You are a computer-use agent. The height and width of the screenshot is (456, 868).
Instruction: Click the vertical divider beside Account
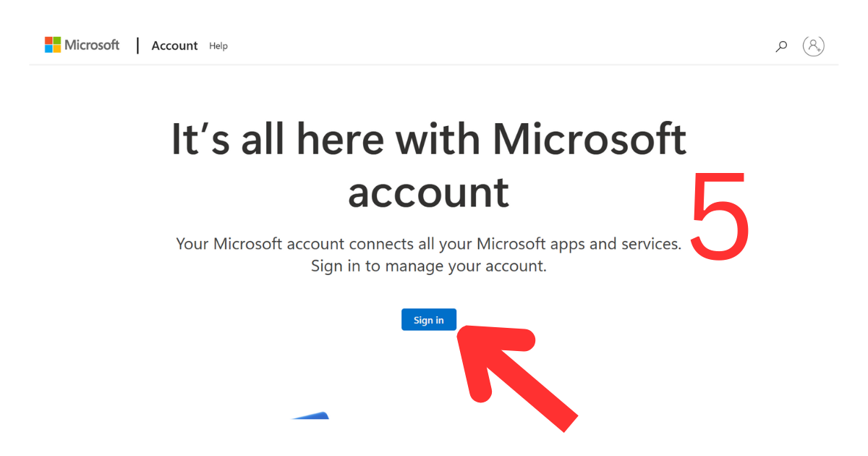tap(137, 46)
